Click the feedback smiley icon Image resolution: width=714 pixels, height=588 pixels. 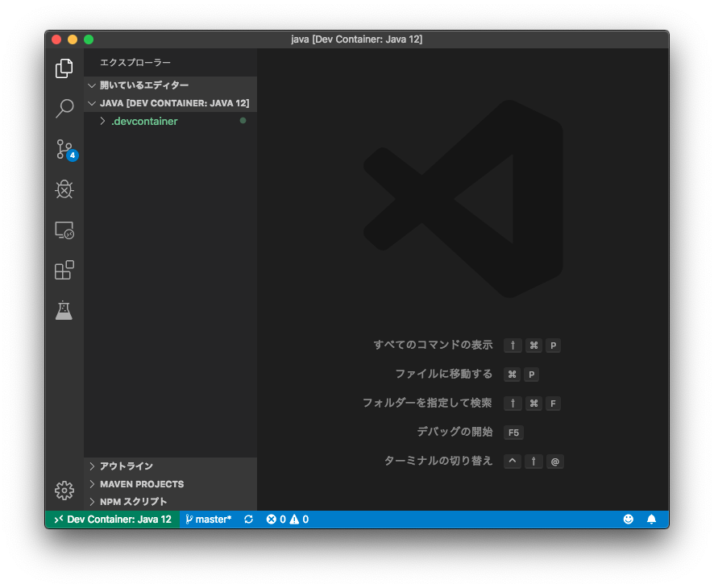click(629, 520)
